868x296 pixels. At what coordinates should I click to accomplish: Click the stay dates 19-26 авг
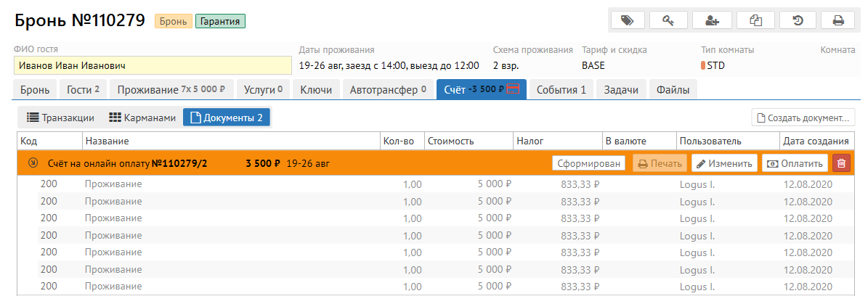pyautogui.click(x=389, y=65)
